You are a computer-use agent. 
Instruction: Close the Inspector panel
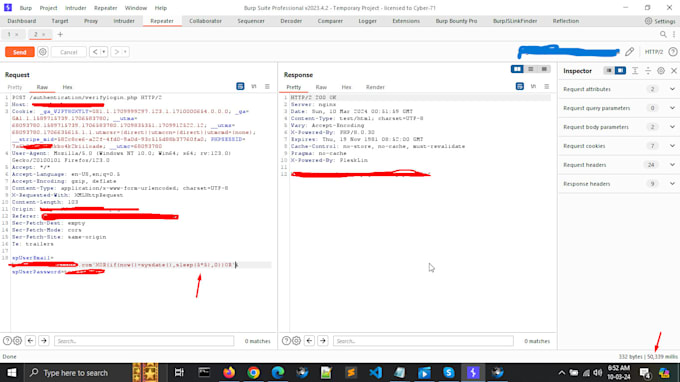[x=673, y=71]
